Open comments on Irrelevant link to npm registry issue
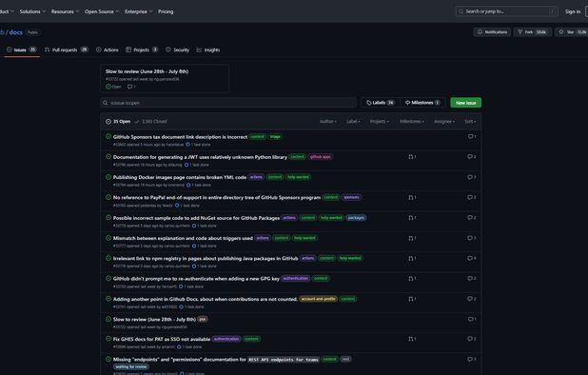This screenshot has width=588, height=375. [x=472, y=258]
